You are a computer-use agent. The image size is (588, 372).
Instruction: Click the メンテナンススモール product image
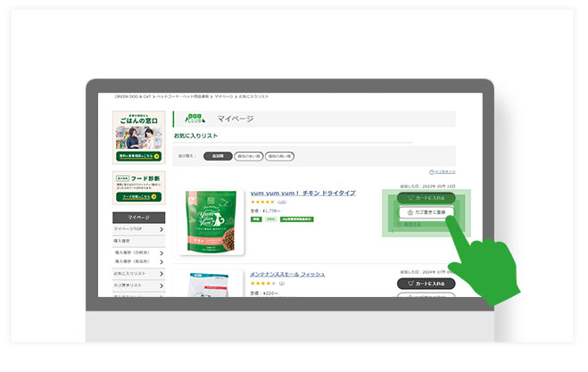(x=210, y=285)
